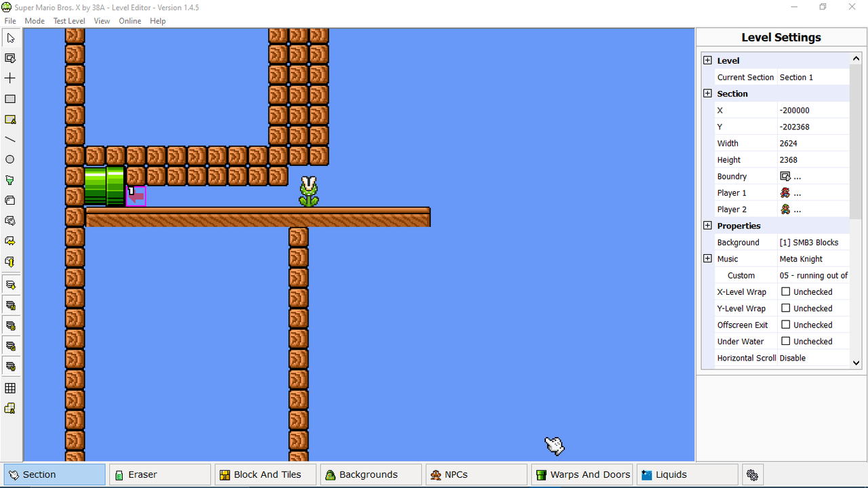Open the Mode menu
Viewport: 868px width, 488px height.
35,21
